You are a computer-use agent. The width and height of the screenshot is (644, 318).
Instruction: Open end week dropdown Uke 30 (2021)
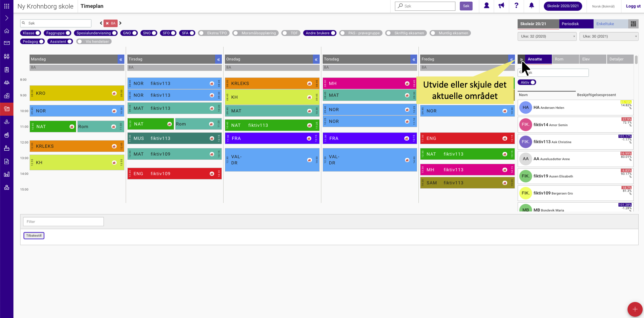[609, 36]
